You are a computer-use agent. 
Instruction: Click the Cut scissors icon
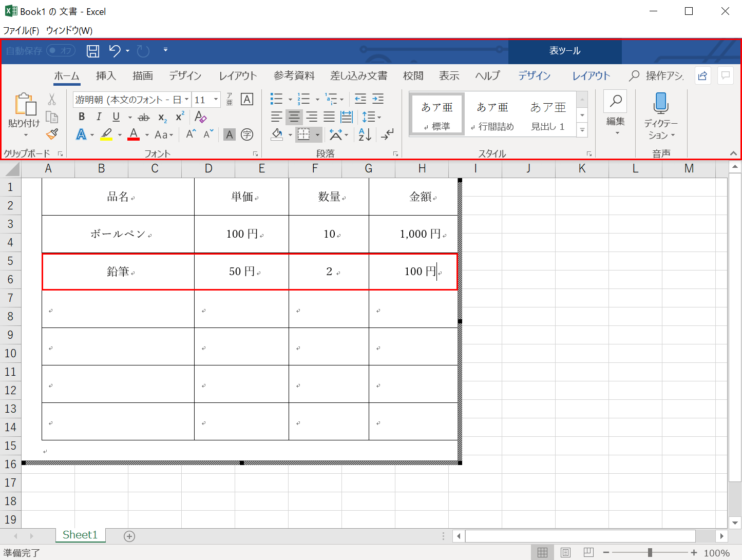52,99
